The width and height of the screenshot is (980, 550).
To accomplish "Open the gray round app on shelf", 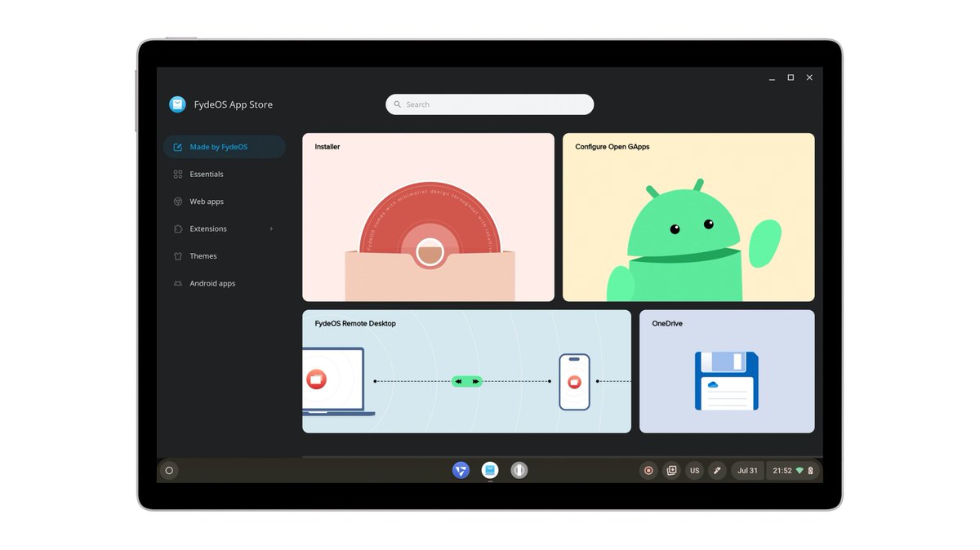I will pos(519,470).
